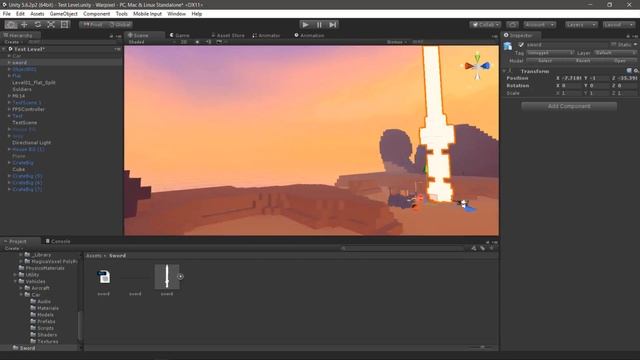This screenshot has width=640, height=360.
Task: Open the Layout dropdown
Action: pos(619,25)
